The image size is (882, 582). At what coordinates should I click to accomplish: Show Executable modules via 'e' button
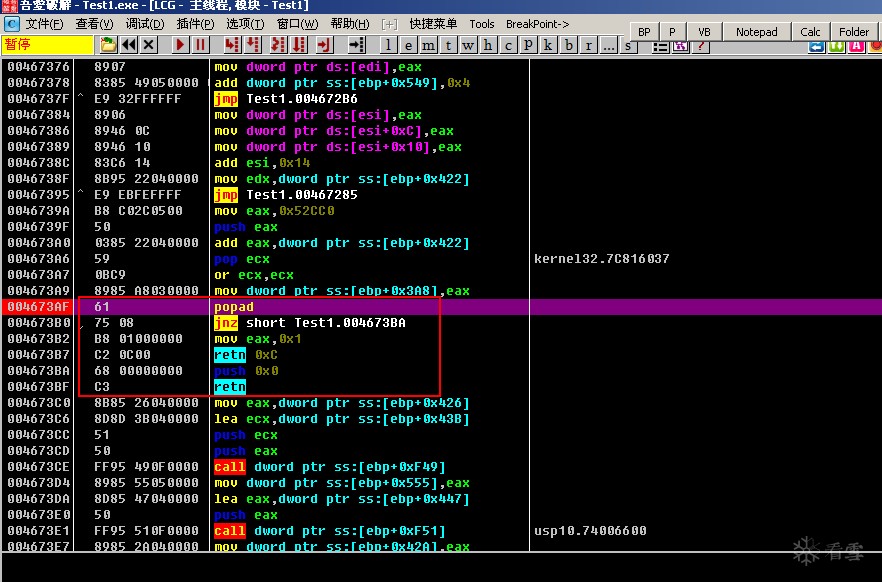pos(408,45)
